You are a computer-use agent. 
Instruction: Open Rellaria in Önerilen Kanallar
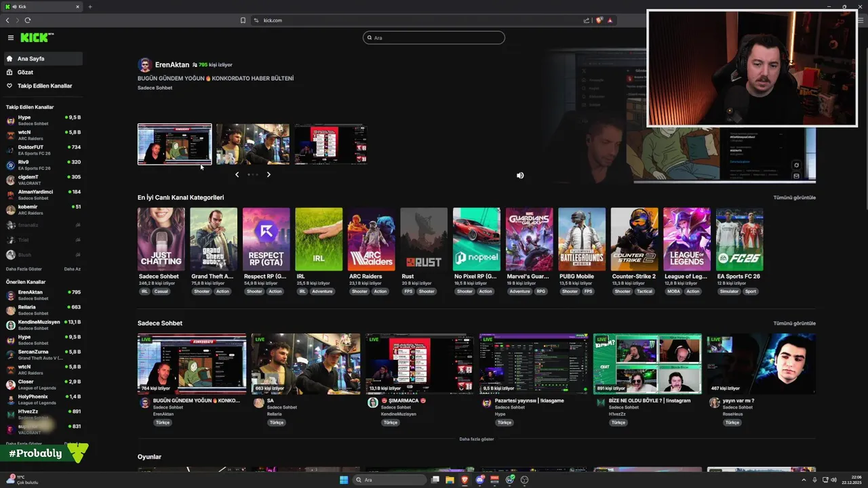(x=43, y=310)
